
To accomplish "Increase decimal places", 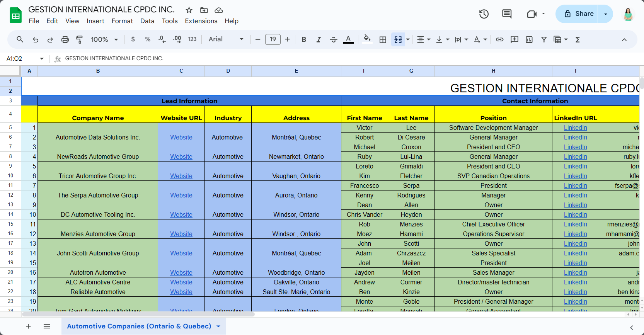I will coord(177,39).
